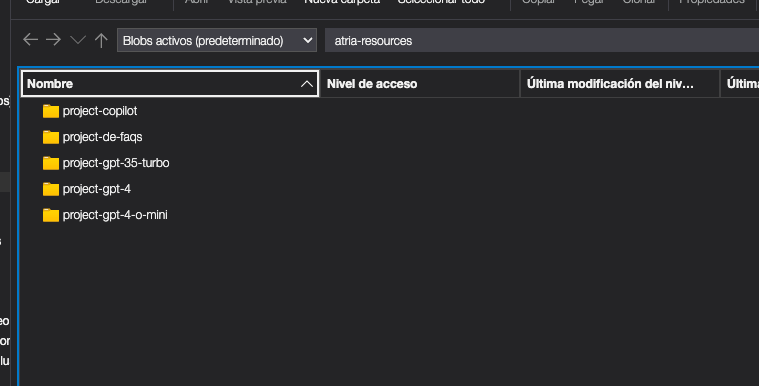Screen dimensions: 759x386
Task: Select the project-gpt-35-turbo folder name
Action: (x=116, y=163)
